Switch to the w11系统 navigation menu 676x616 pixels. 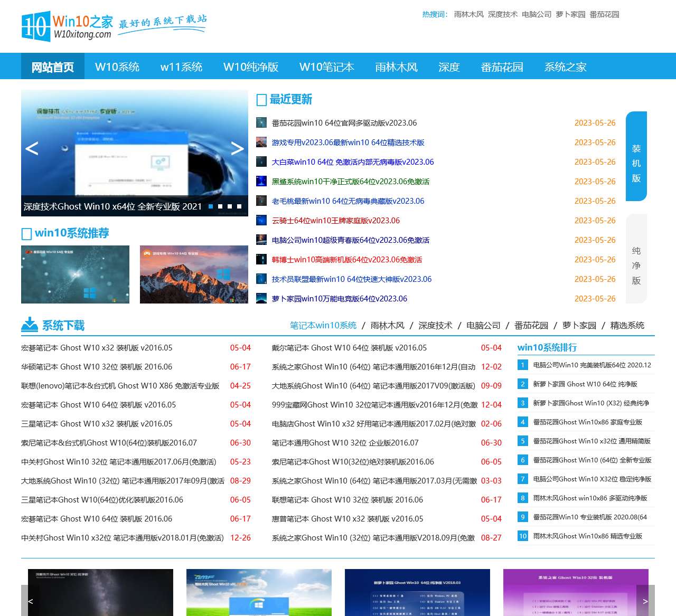[x=182, y=67]
